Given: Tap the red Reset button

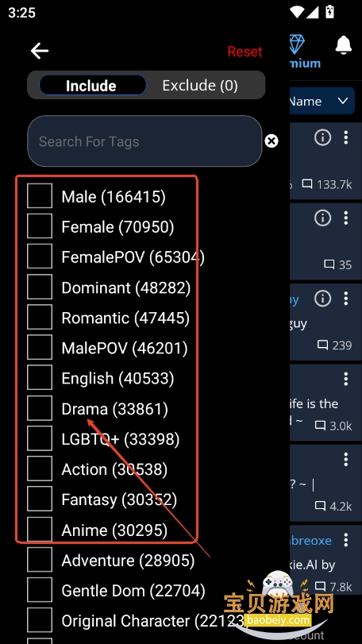Looking at the screenshot, I should (x=245, y=52).
